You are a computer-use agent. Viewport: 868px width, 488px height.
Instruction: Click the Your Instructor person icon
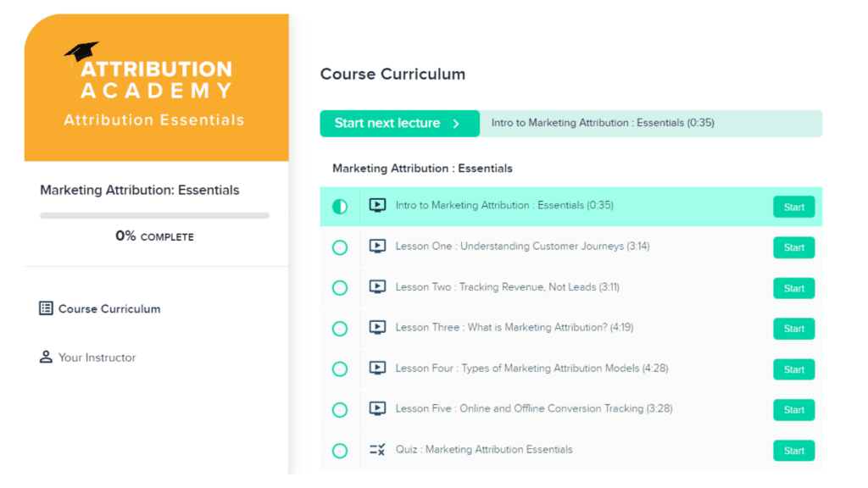pos(46,357)
